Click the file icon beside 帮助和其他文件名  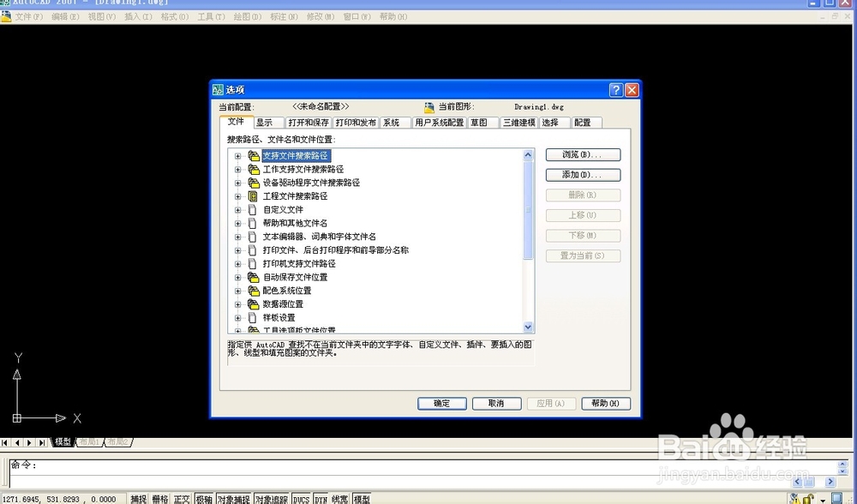coord(252,223)
